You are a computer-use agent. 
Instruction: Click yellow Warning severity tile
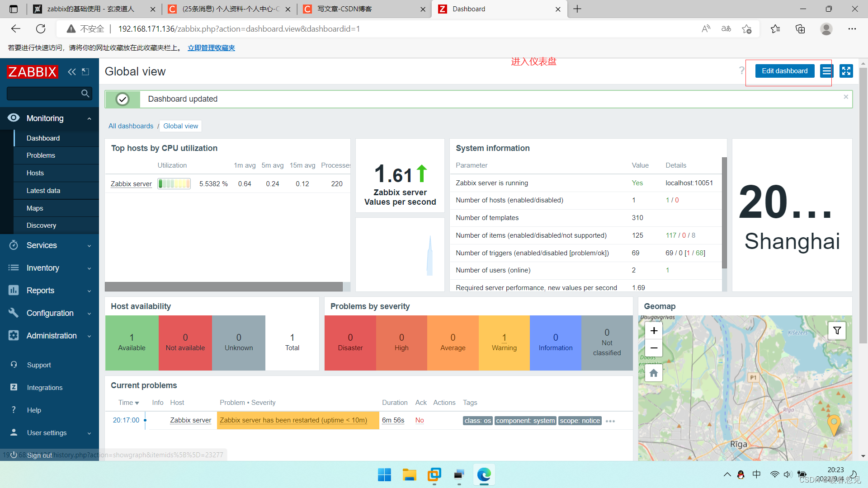coord(504,343)
